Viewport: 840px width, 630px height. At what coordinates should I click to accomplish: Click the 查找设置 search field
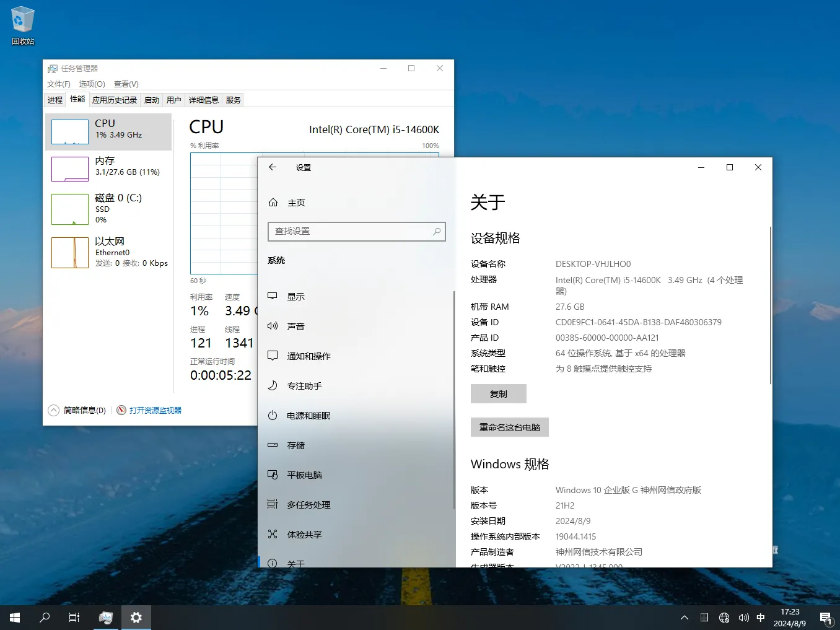click(357, 231)
